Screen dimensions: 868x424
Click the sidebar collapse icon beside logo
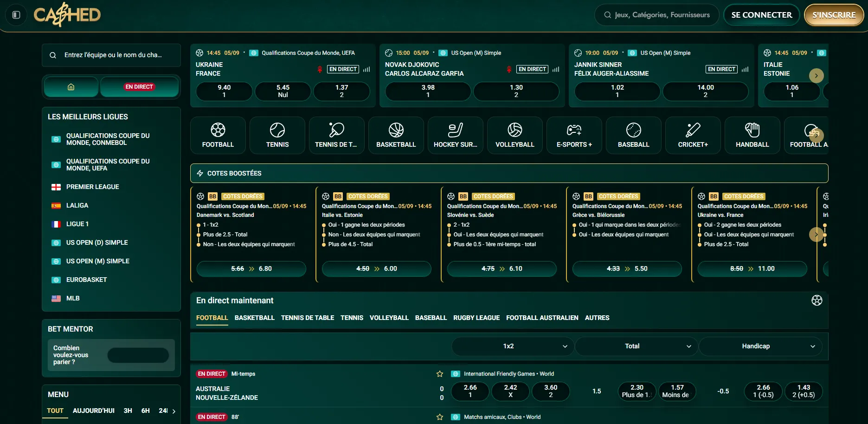point(16,15)
